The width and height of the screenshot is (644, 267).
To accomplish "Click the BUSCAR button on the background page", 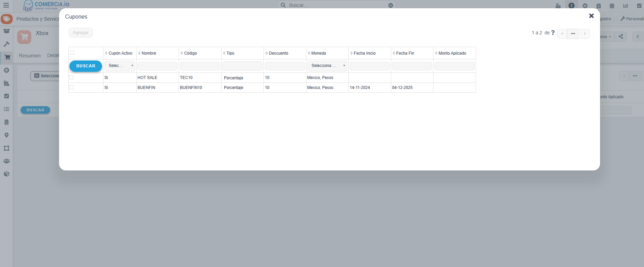I will pos(35,110).
